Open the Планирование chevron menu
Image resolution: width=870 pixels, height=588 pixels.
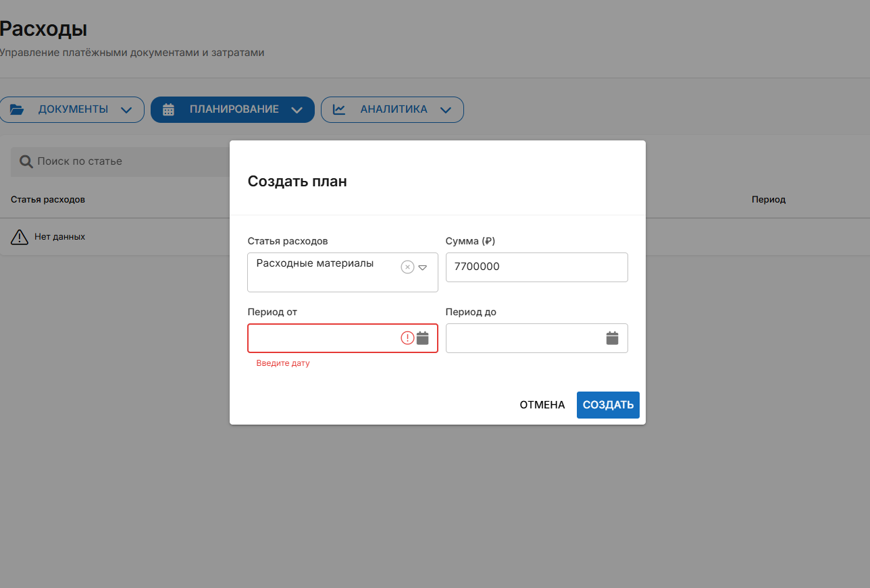tap(297, 110)
